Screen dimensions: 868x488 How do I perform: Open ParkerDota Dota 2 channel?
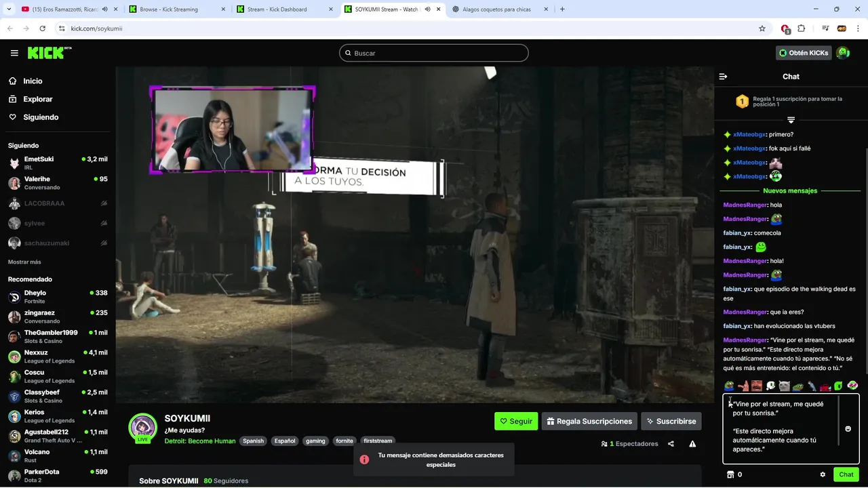[58, 476]
